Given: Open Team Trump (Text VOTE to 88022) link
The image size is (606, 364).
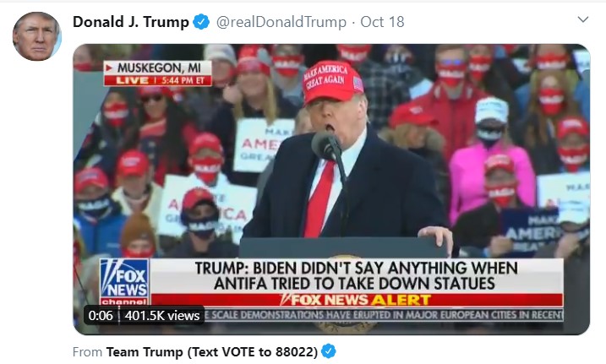Looking at the screenshot, I should pos(212,351).
